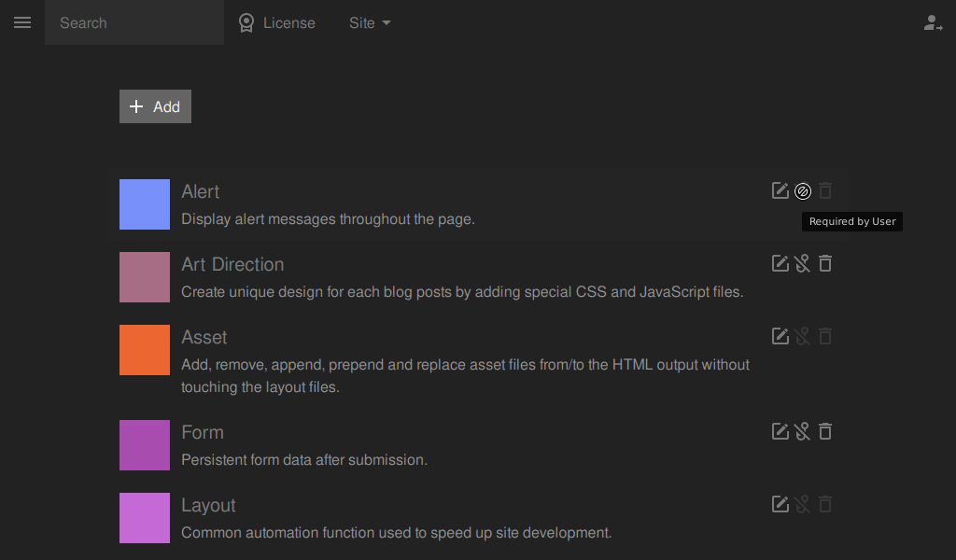Delete the Art Direction extension
Screen dimensions: 956x560
click(x=825, y=263)
